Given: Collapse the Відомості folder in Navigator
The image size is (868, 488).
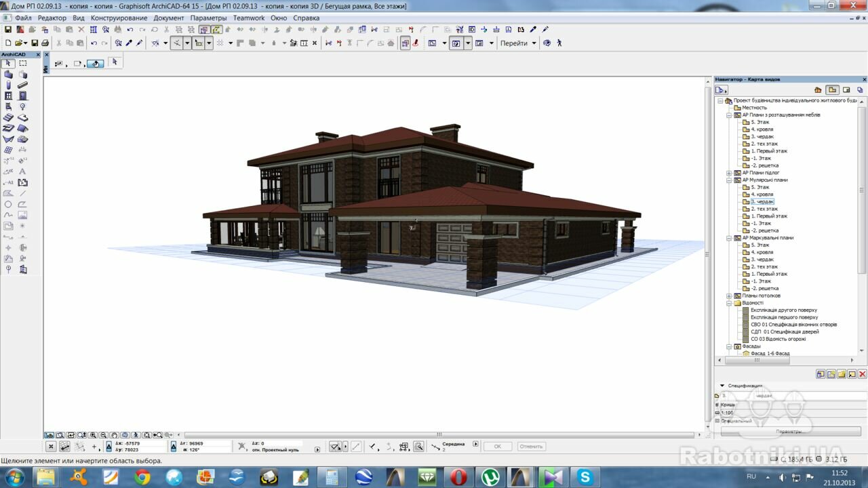Looking at the screenshot, I should tap(729, 303).
